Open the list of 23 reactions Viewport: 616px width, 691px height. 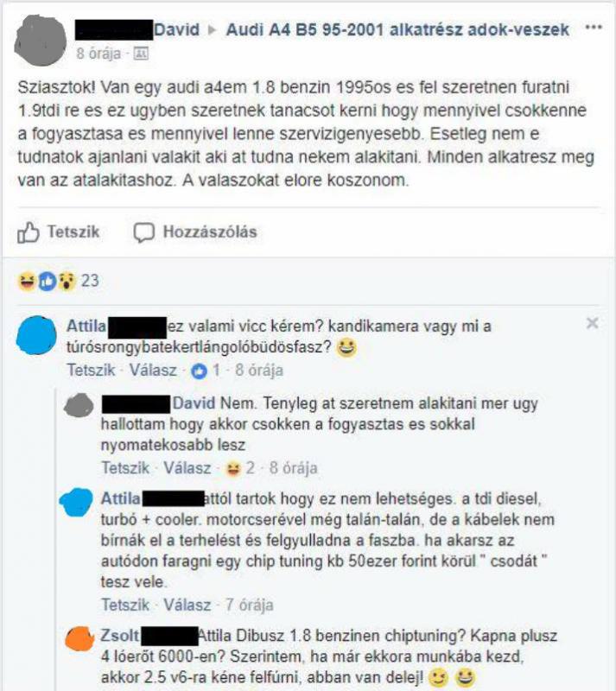[x=90, y=281]
